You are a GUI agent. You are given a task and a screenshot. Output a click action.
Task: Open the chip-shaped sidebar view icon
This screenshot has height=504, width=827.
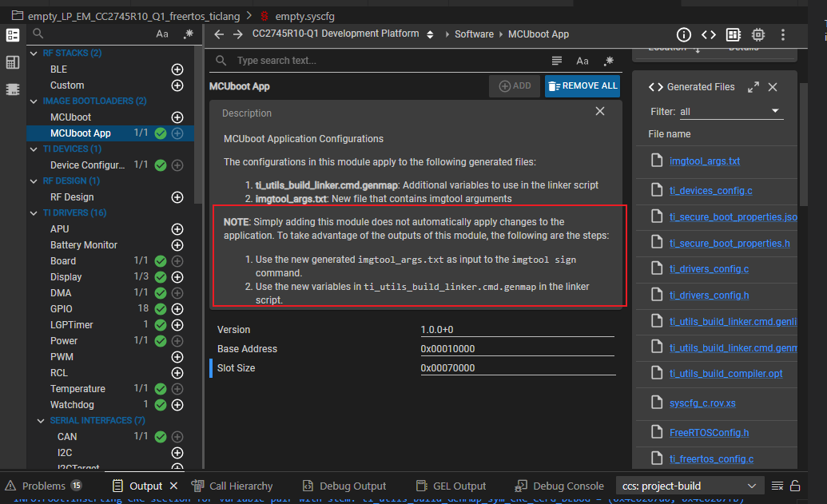(x=13, y=89)
